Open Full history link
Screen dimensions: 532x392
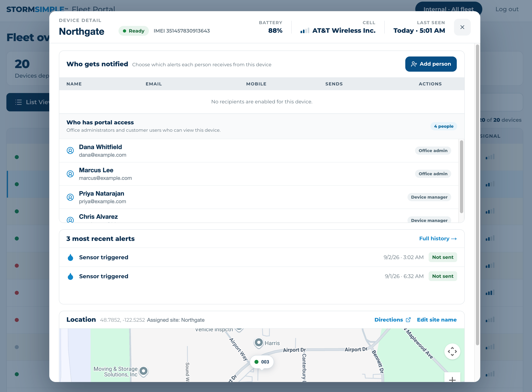pos(438,239)
